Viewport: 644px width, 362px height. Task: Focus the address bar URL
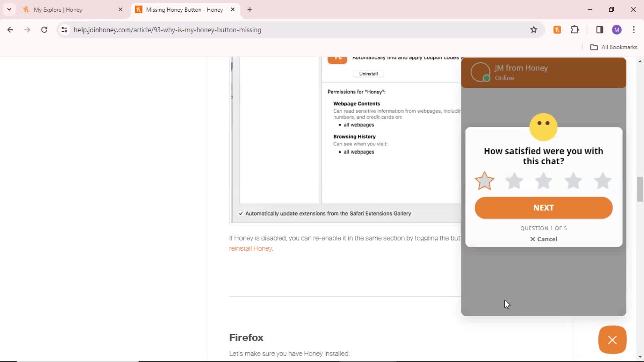[x=168, y=30]
